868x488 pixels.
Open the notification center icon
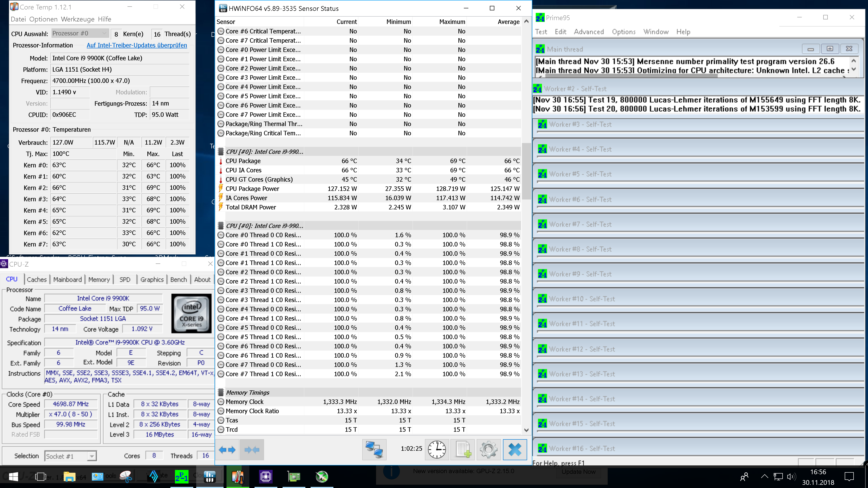click(x=849, y=476)
